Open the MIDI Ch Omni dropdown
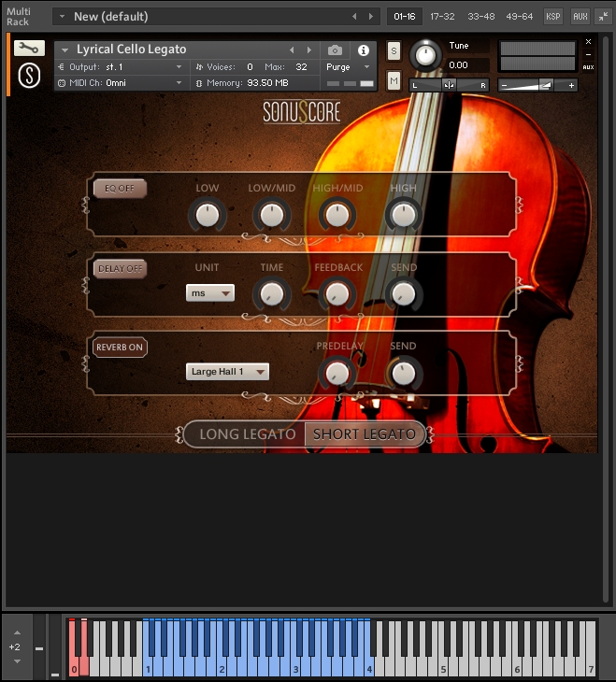 click(120, 82)
